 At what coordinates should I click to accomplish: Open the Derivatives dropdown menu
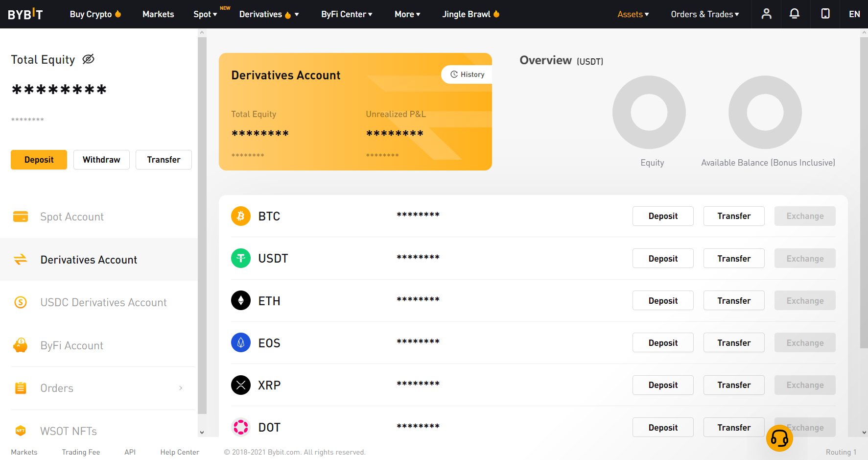pyautogui.click(x=269, y=14)
